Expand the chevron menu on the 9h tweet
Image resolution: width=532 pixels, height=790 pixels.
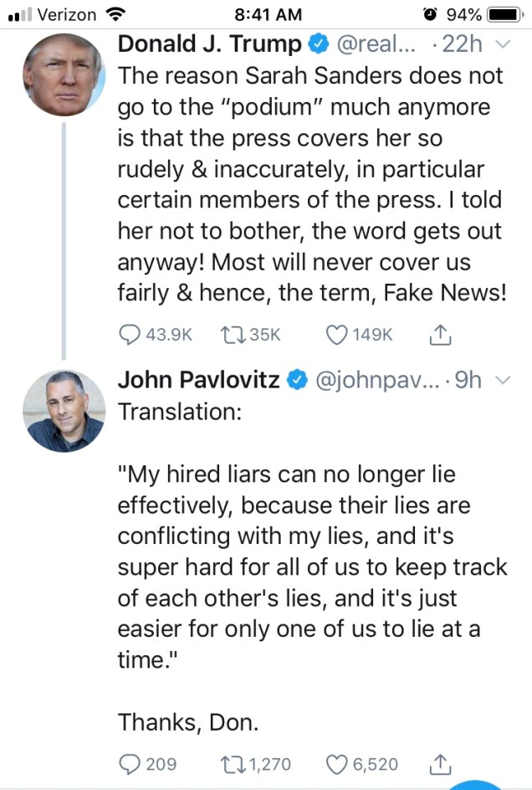click(503, 381)
